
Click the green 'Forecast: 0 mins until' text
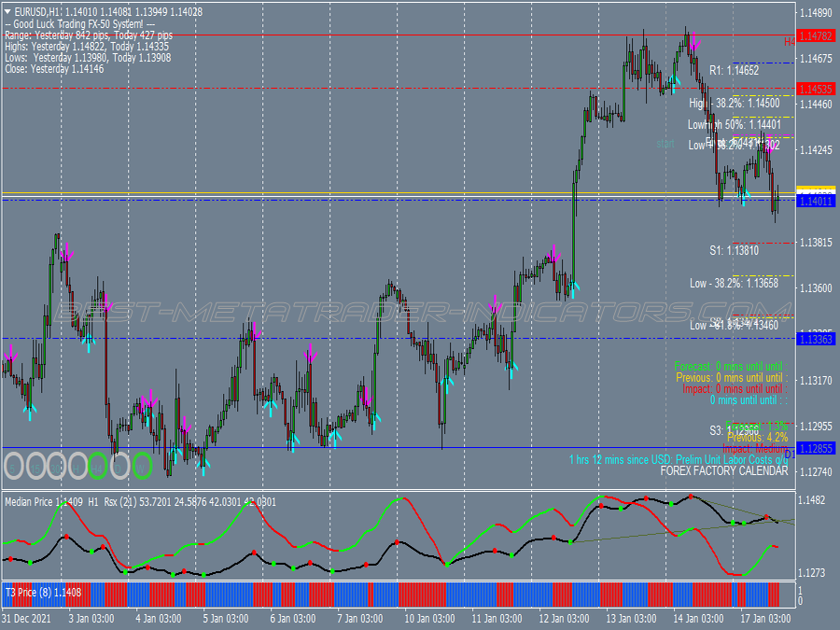point(731,367)
